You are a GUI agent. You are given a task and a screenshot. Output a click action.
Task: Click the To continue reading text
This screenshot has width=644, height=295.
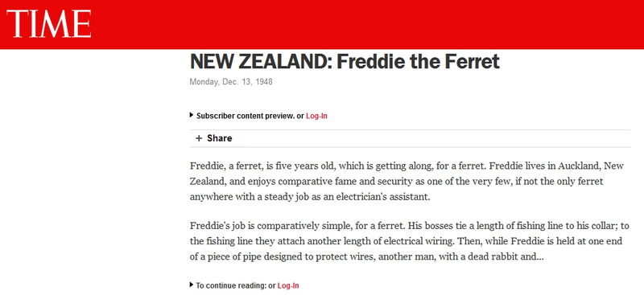click(x=231, y=285)
